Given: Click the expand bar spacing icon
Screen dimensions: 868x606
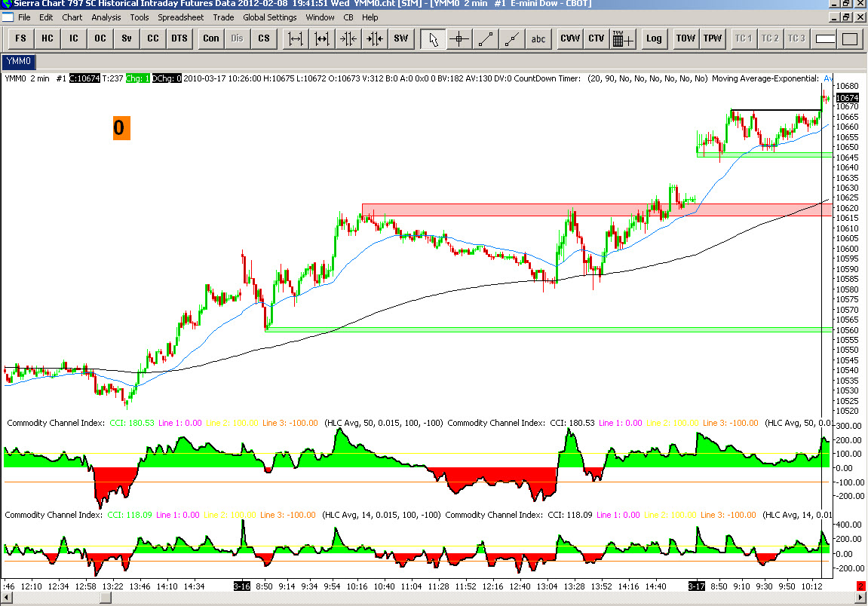Looking at the screenshot, I should [x=296, y=38].
